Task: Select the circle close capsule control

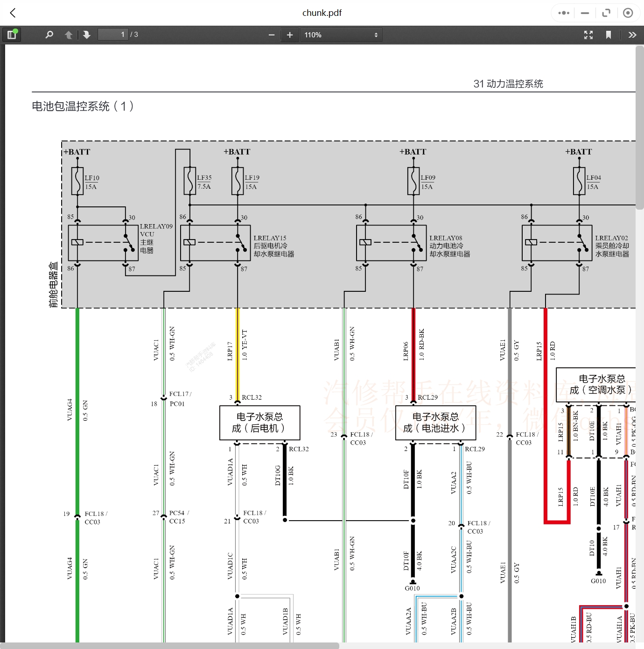Action: [x=628, y=13]
